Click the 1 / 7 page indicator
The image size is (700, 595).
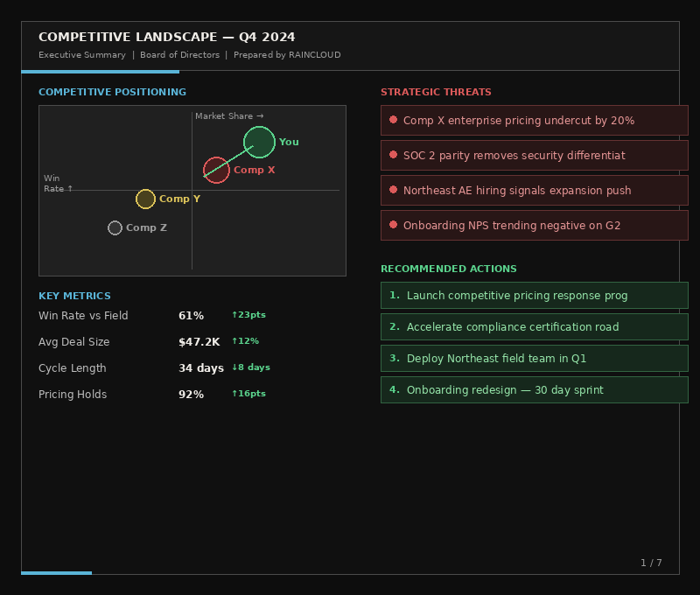[651, 563]
